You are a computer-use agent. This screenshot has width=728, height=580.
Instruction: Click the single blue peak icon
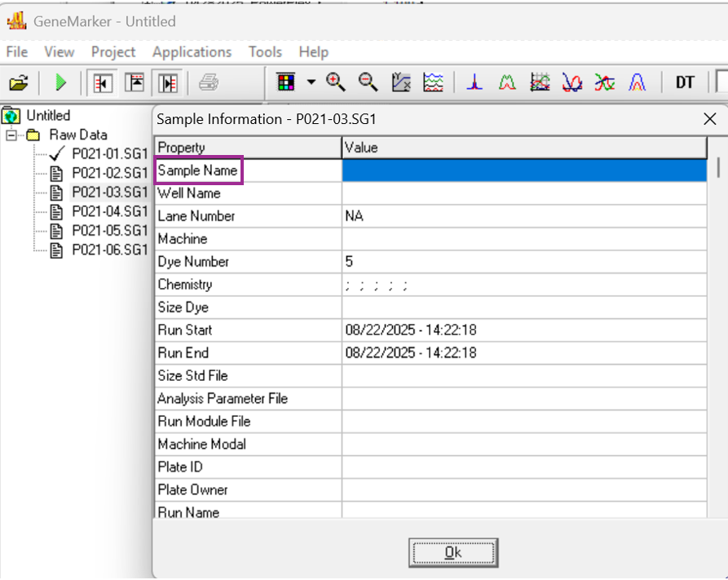click(x=475, y=82)
